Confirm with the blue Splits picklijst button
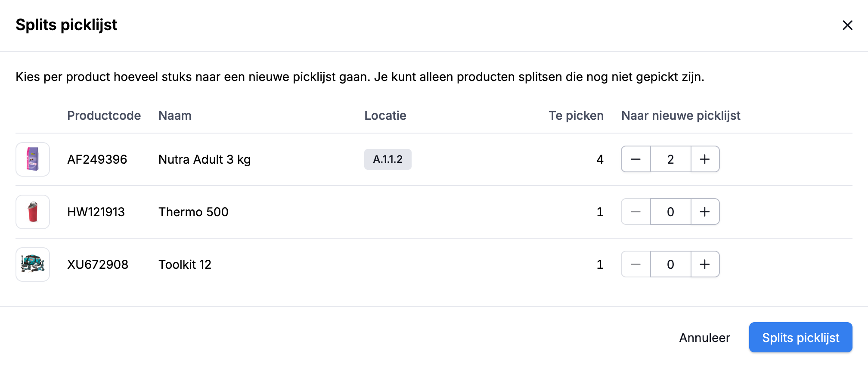This screenshot has width=868, height=367. point(800,338)
